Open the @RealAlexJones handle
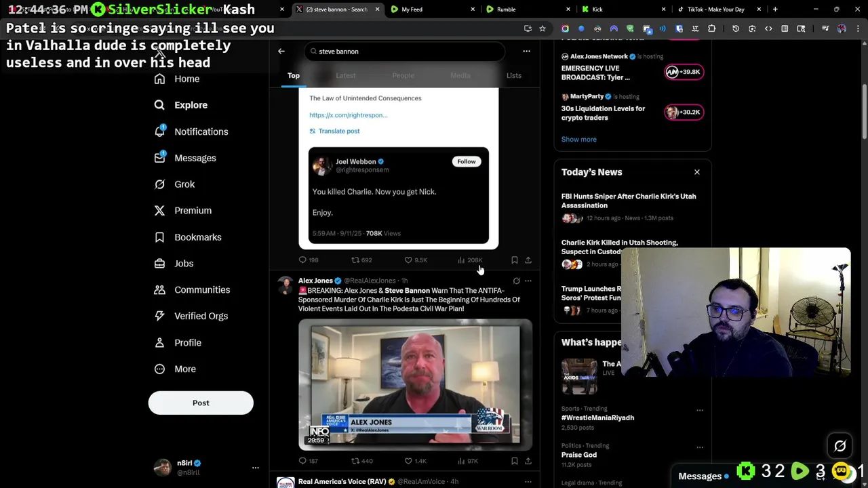Viewport: 868px width, 488px height. [x=370, y=281]
